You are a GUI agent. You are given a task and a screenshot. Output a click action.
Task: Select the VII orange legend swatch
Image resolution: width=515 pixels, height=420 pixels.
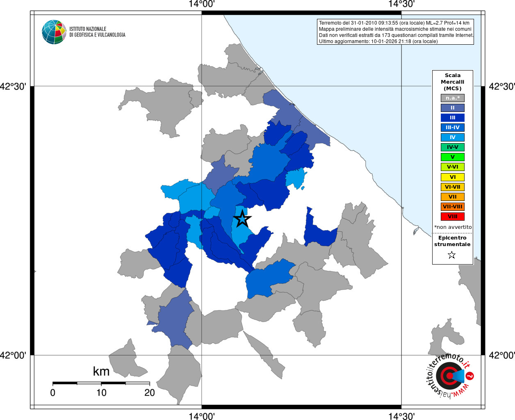[x=453, y=197]
